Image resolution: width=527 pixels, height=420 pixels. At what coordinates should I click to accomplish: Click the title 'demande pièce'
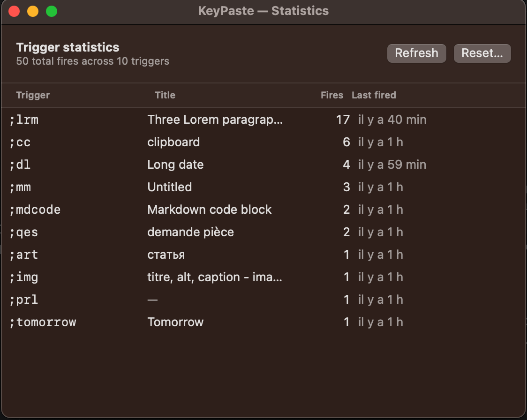pos(190,232)
